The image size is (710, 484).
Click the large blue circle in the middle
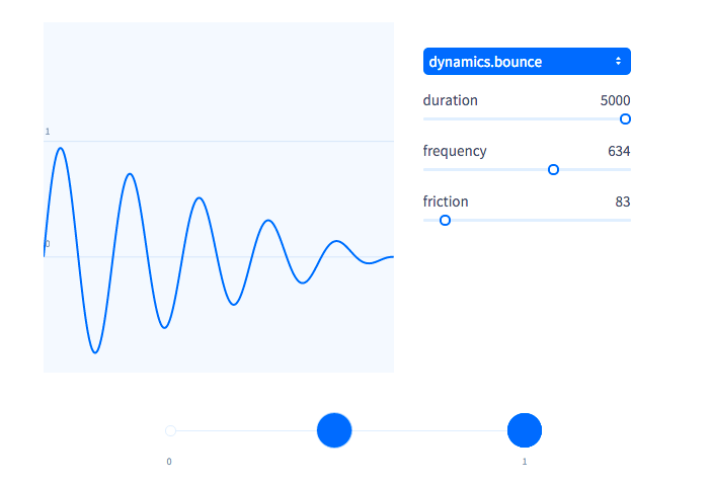[334, 430]
